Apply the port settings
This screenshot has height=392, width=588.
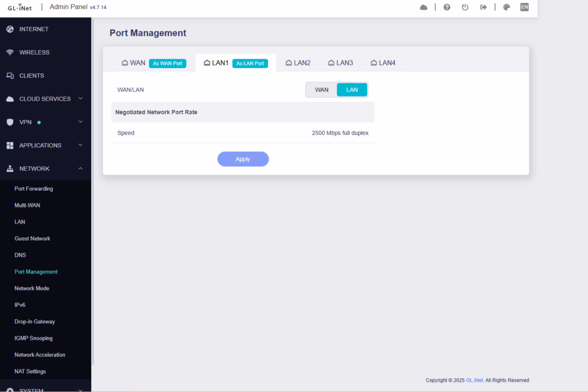point(243,159)
